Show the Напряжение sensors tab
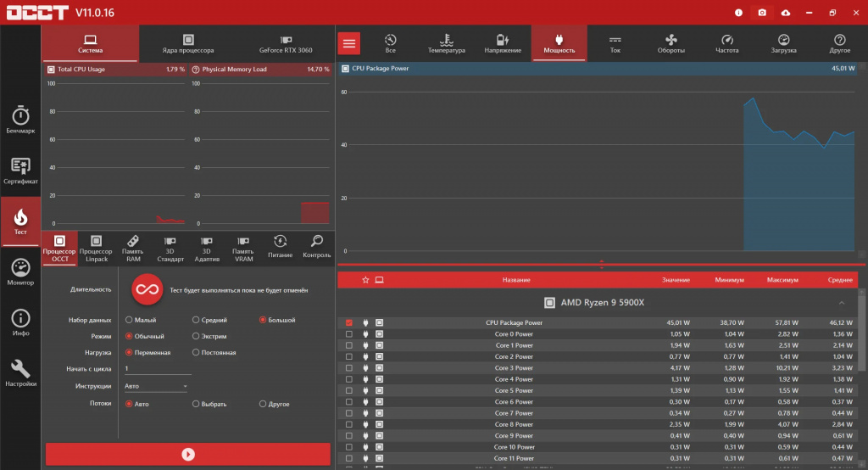 click(x=503, y=43)
